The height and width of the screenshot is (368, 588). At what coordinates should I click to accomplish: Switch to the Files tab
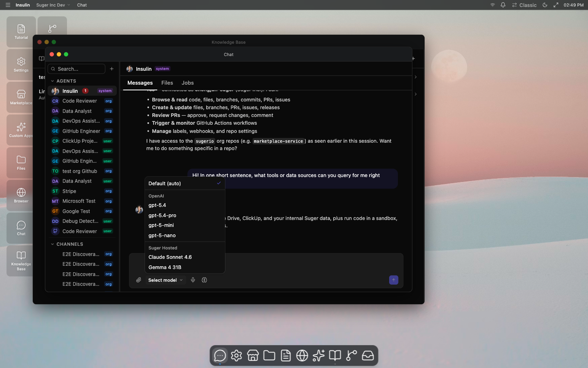pos(167,83)
